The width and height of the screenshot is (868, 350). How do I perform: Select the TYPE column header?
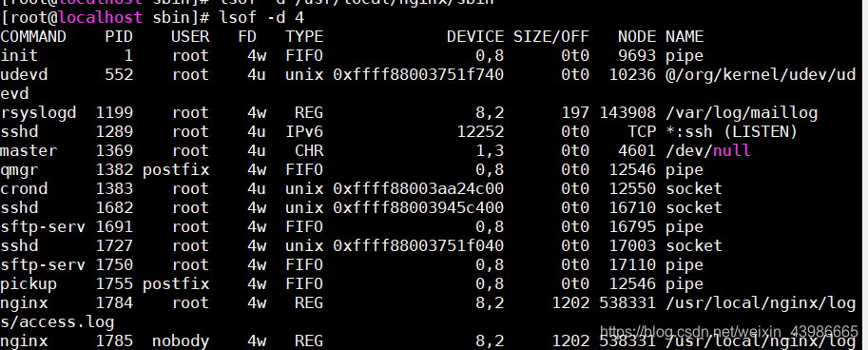(x=304, y=37)
